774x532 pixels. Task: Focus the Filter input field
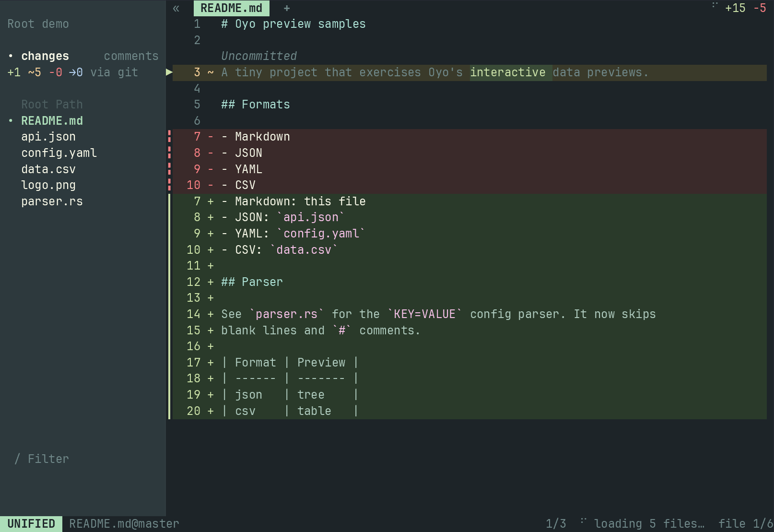[48, 459]
